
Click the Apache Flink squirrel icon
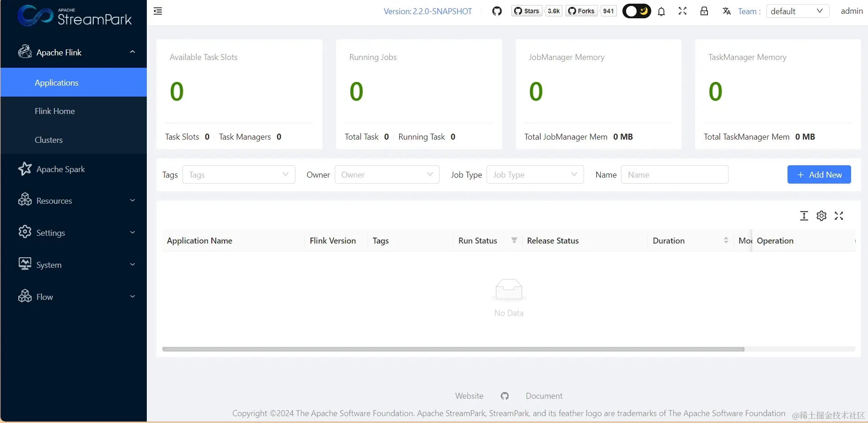[x=25, y=52]
